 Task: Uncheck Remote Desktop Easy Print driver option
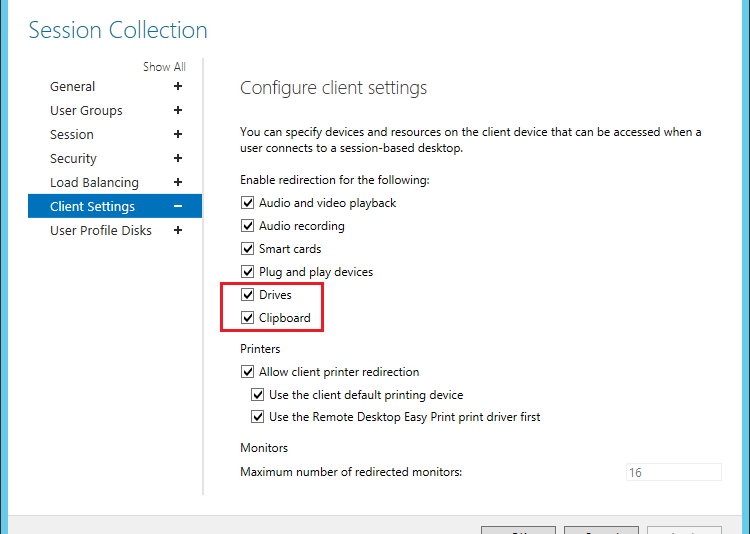click(258, 417)
